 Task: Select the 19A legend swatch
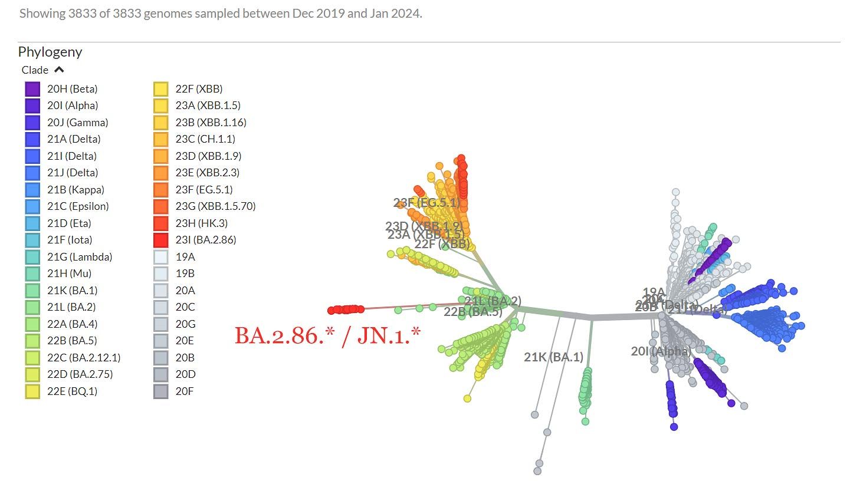161,257
